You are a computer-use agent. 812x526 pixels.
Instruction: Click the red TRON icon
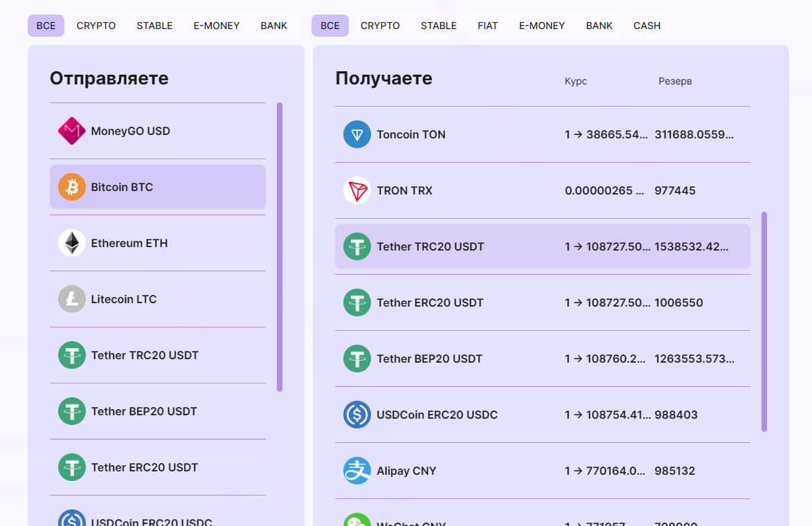357,190
